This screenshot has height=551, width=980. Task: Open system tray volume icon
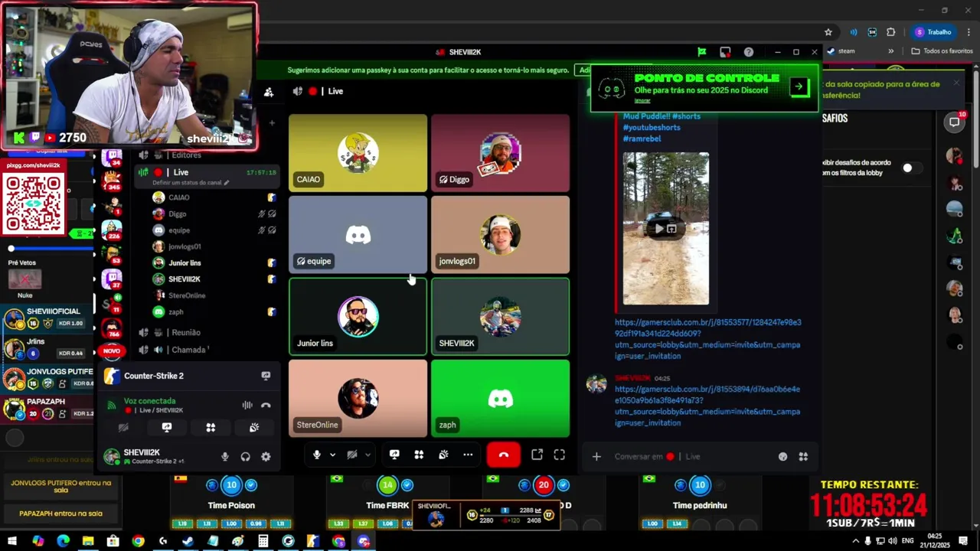(x=892, y=541)
